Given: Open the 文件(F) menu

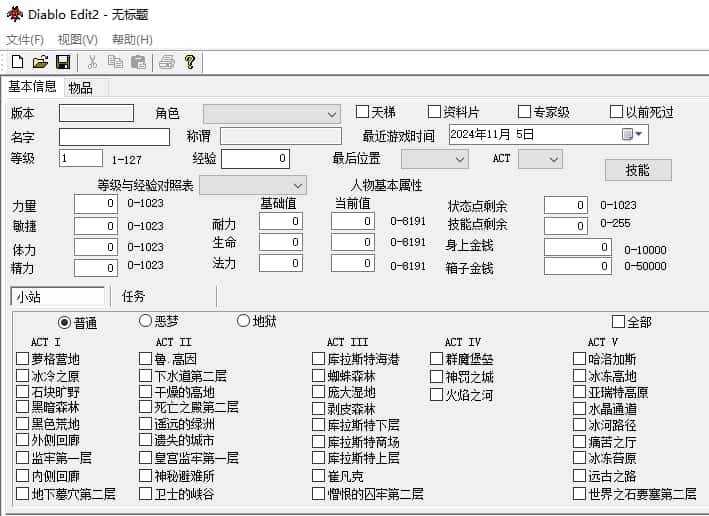Looking at the screenshot, I should coord(24,40).
